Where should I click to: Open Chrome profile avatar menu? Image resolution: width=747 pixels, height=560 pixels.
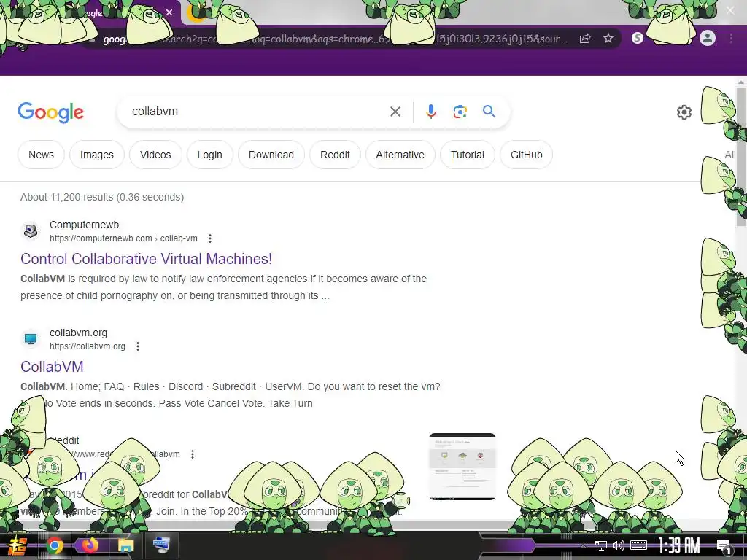pos(708,38)
